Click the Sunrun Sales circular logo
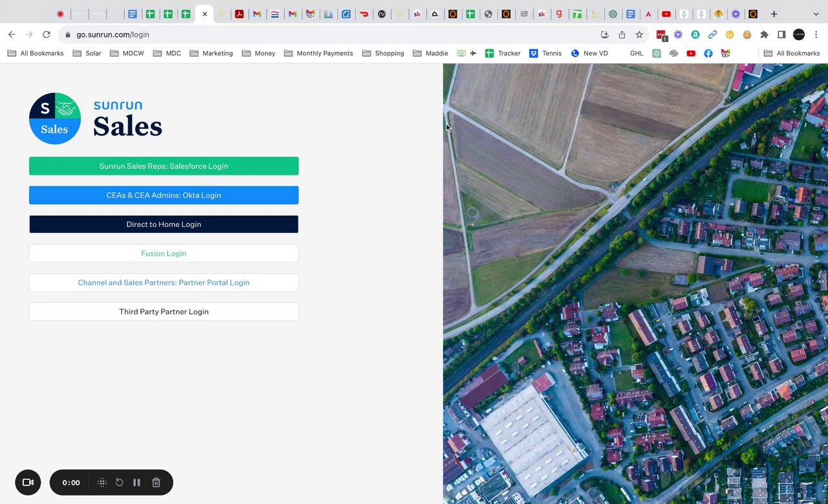 [55, 118]
